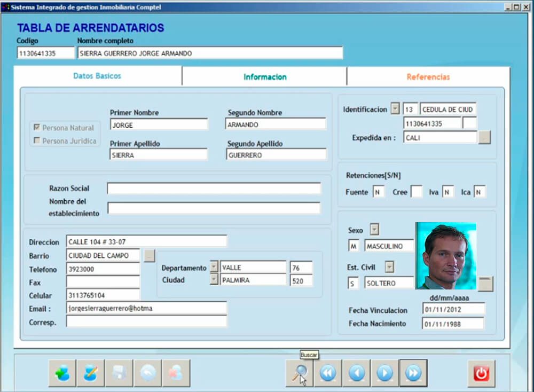Image resolution: width=534 pixels, height=392 pixels.
Task: Click the lookup button next to Expedida en
Action: click(x=484, y=138)
